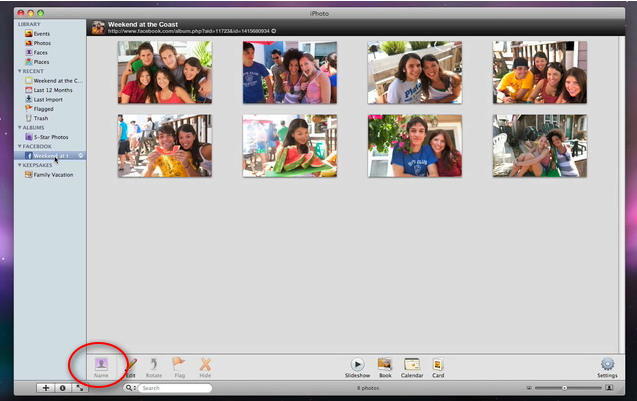Click the large thumbnail size icon

(x=609, y=388)
